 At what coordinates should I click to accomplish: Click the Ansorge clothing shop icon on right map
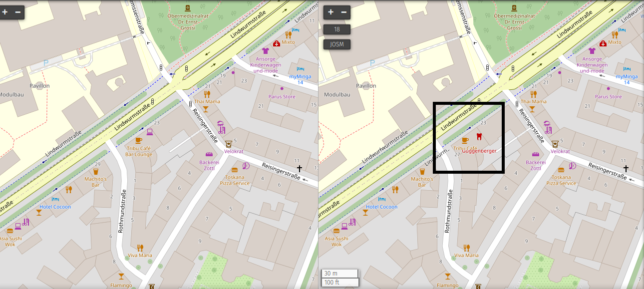coord(592,50)
